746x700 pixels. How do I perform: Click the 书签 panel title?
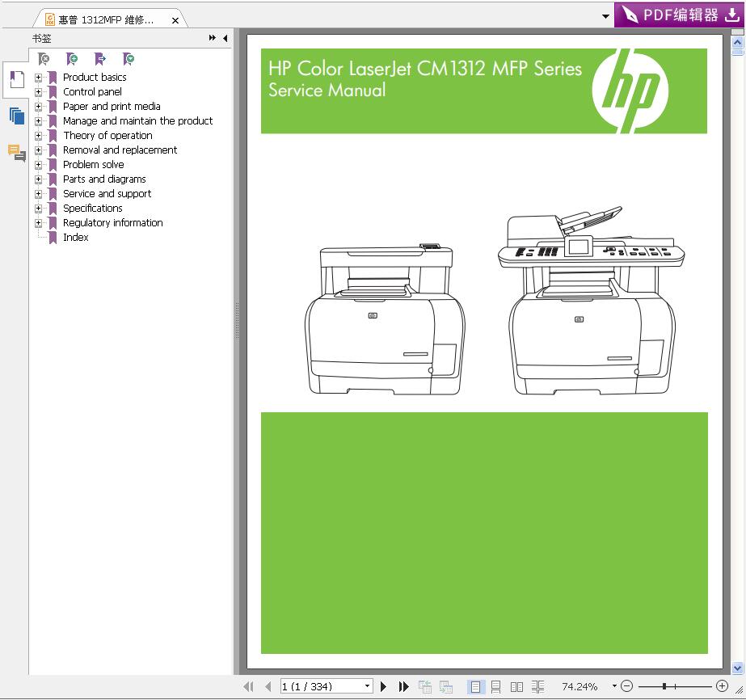(x=42, y=39)
